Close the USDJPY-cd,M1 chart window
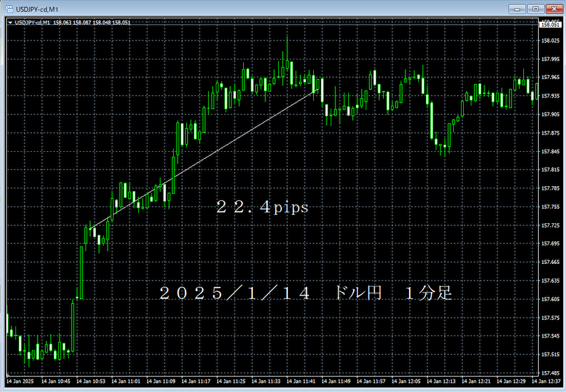This screenshot has width=566, height=392. tap(555, 9)
